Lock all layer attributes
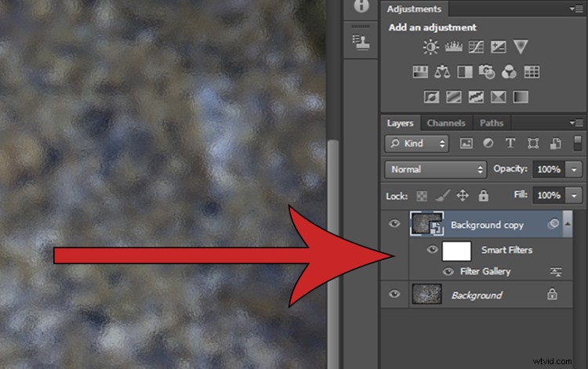The height and width of the screenshot is (369, 588). click(x=484, y=195)
